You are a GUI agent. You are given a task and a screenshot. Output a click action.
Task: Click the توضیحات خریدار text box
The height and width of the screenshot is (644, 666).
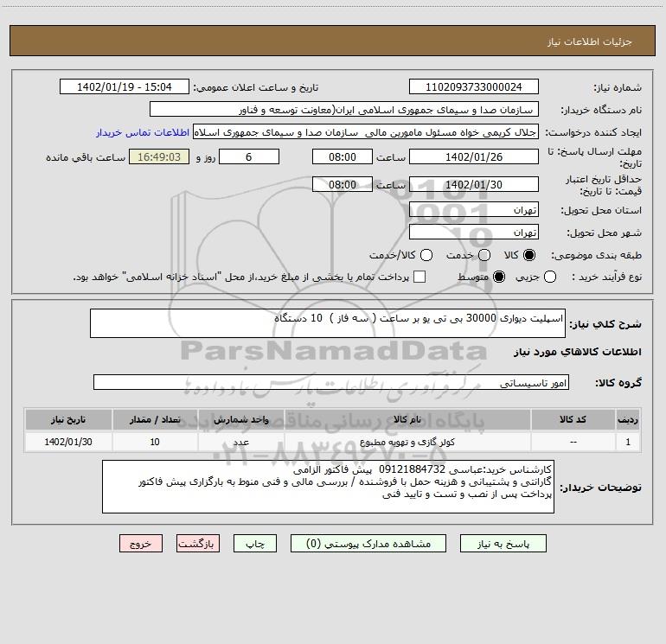coord(328,487)
